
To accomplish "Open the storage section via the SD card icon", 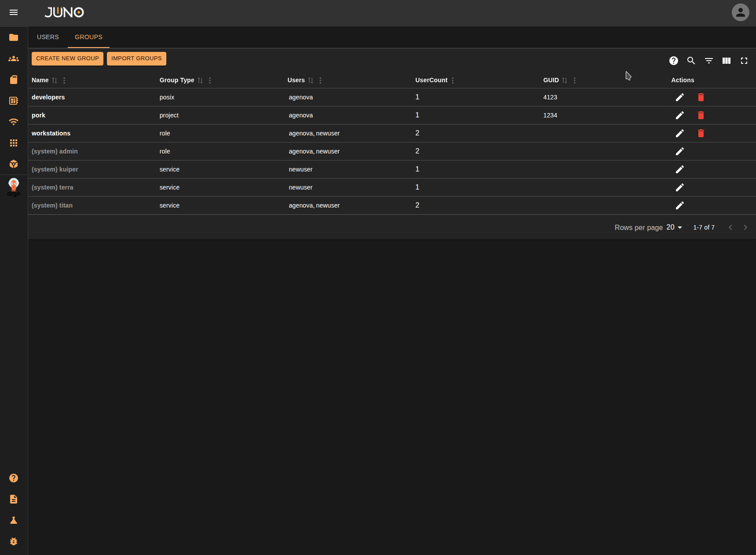I will (14, 79).
